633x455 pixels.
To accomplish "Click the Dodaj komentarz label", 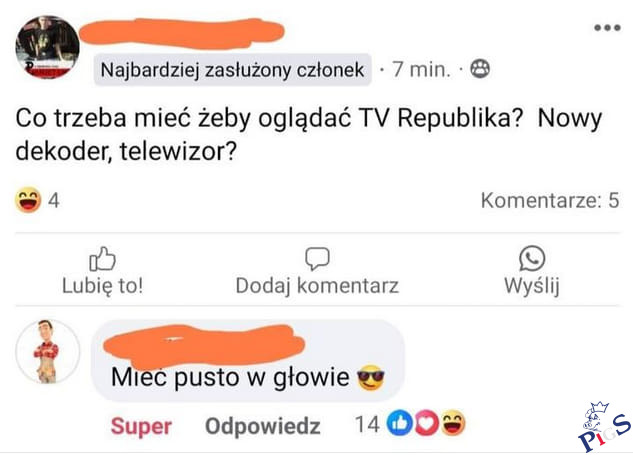I will tap(317, 285).
